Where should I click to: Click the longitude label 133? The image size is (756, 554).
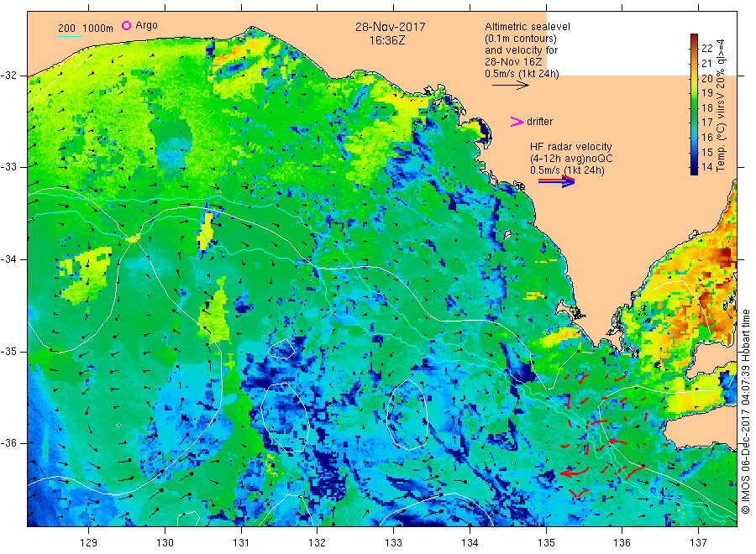[x=393, y=543]
